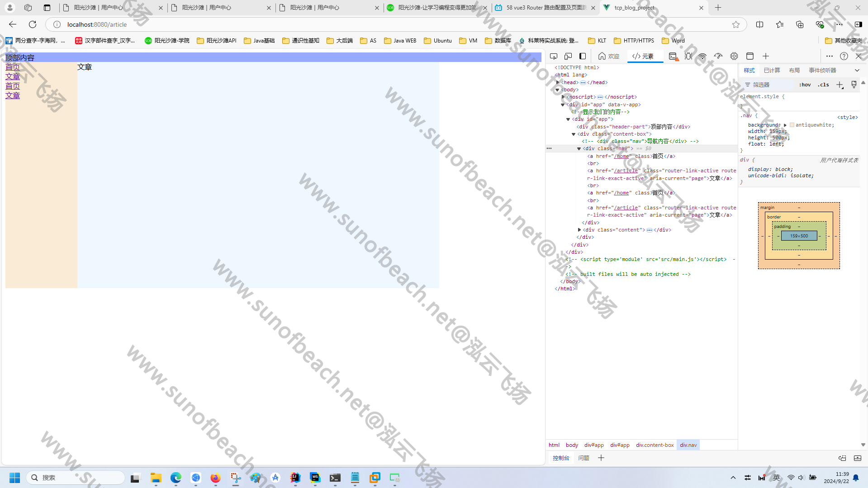
Task: Open the Application window tool icon
Action: pos(750,56)
